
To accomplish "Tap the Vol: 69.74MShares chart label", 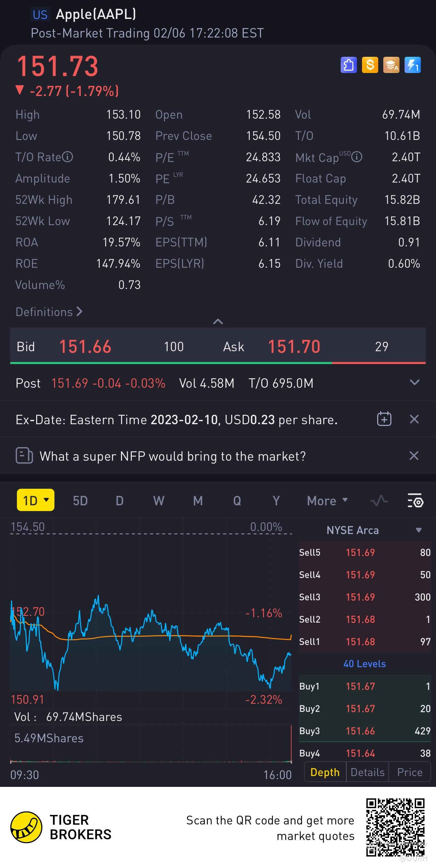I will coord(68,717).
